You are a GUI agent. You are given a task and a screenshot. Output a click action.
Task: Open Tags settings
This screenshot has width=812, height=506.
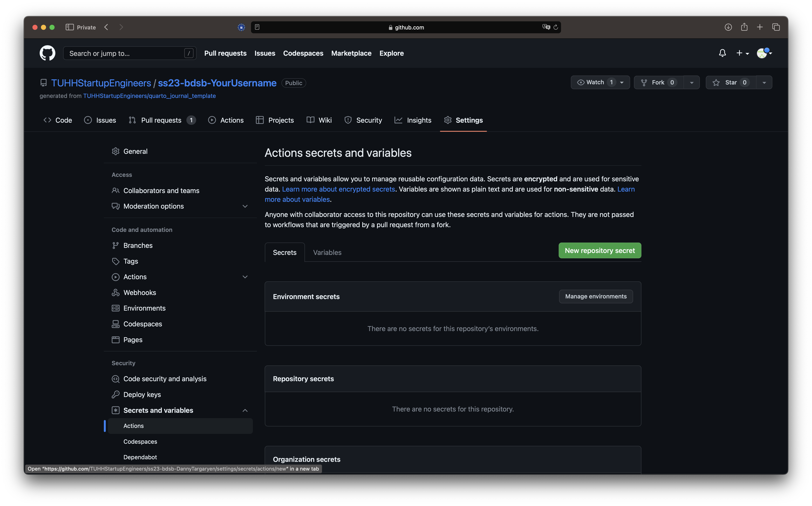point(180,261)
